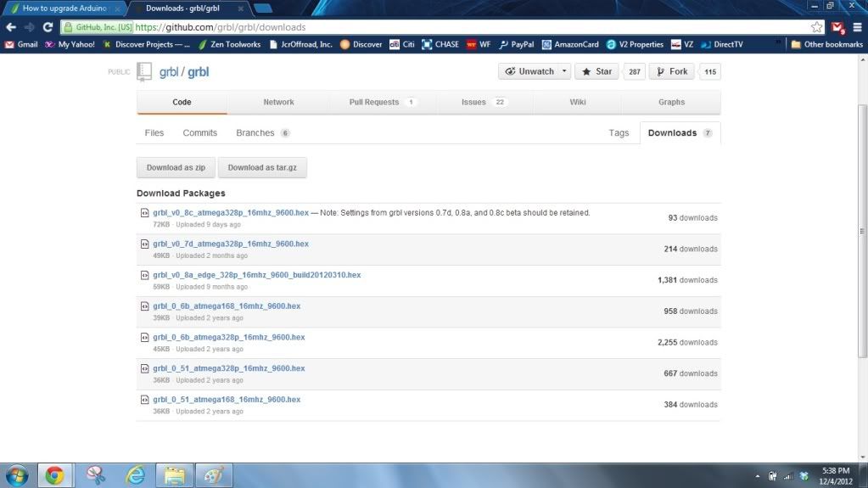Open Chrome from the taskbar

tap(54, 476)
